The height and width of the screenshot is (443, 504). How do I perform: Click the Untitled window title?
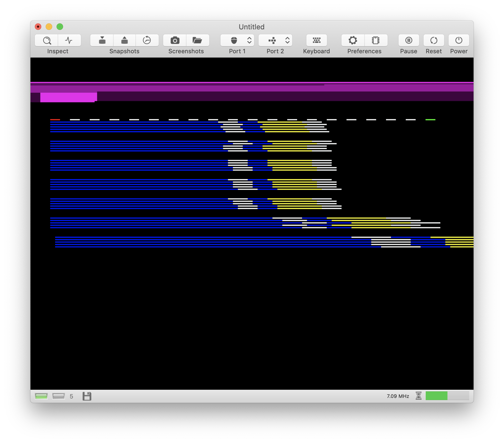(x=251, y=27)
